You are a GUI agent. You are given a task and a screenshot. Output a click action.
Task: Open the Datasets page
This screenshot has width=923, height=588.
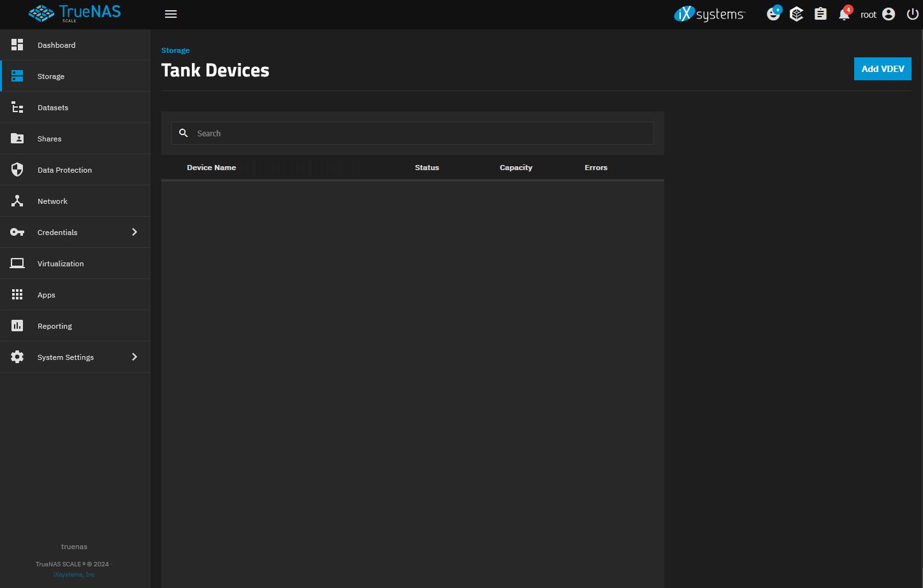[x=53, y=108]
